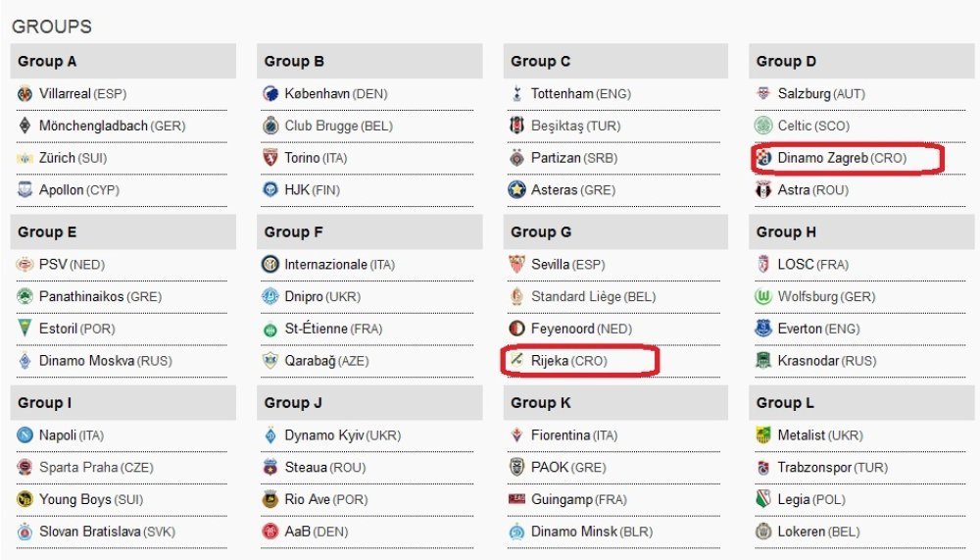Click the Young Boys yellow crest
980x560 pixels.
click(25, 499)
